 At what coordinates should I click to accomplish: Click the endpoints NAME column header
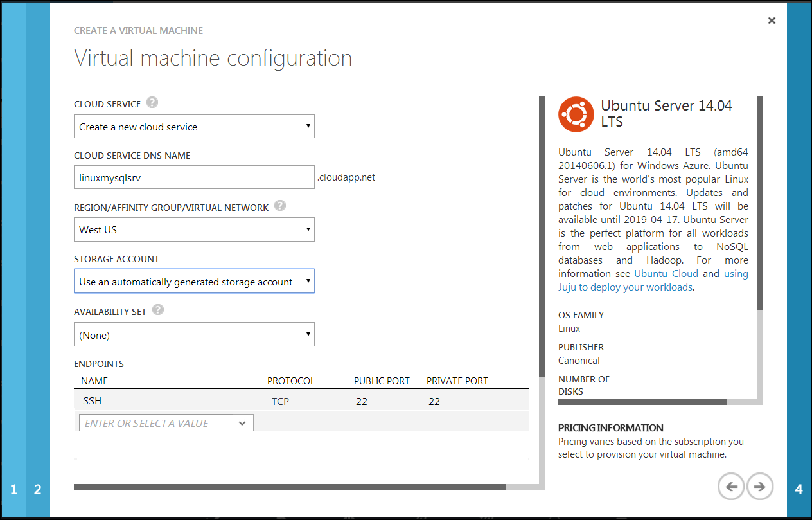(x=94, y=381)
